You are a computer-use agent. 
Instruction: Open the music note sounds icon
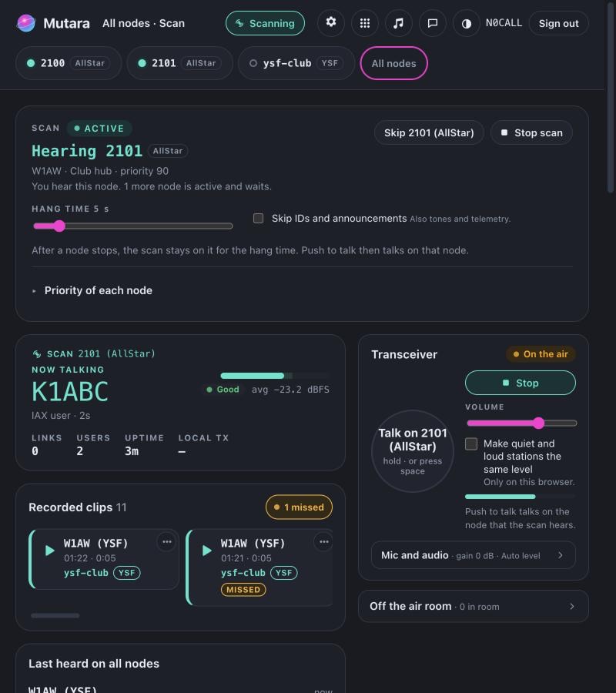click(399, 23)
